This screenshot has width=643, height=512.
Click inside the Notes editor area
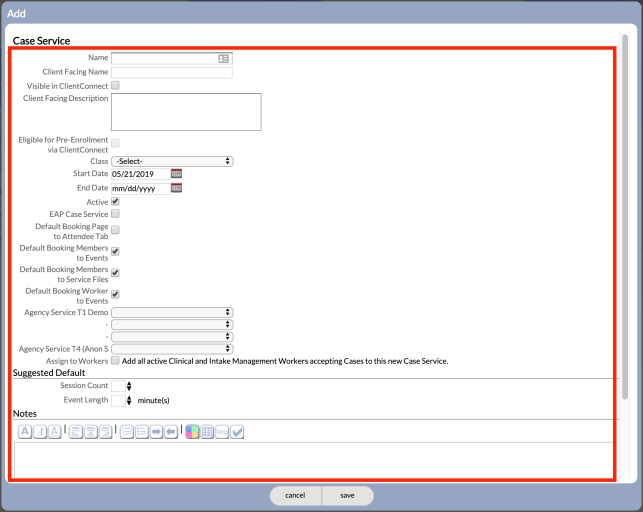click(314, 460)
